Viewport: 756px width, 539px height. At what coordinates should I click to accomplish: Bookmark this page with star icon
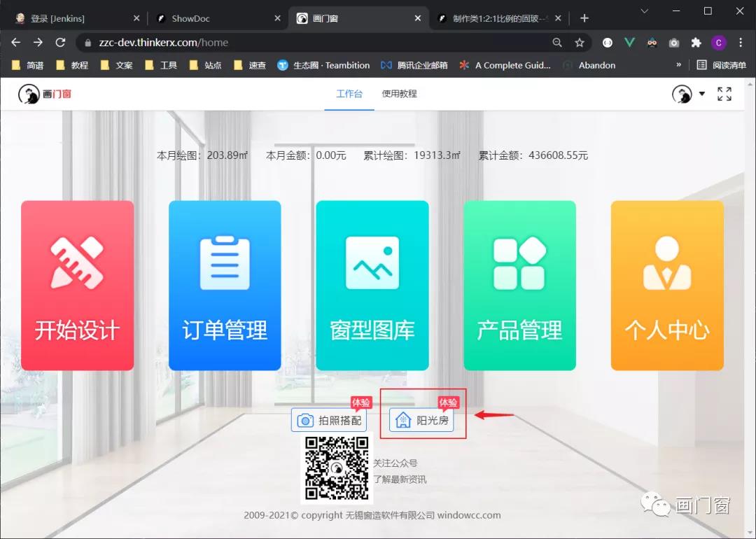580,43
